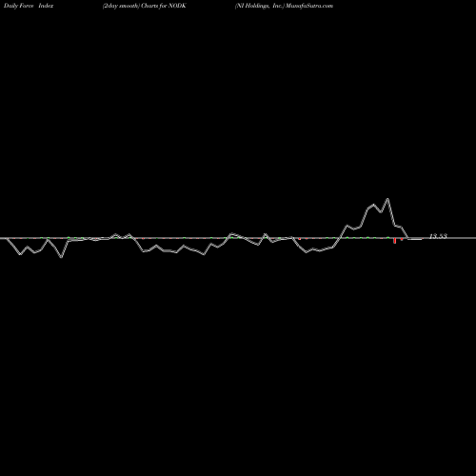Click the tall red bar below the zero line
Screen dimensions: 476x476
coord(395,241)
